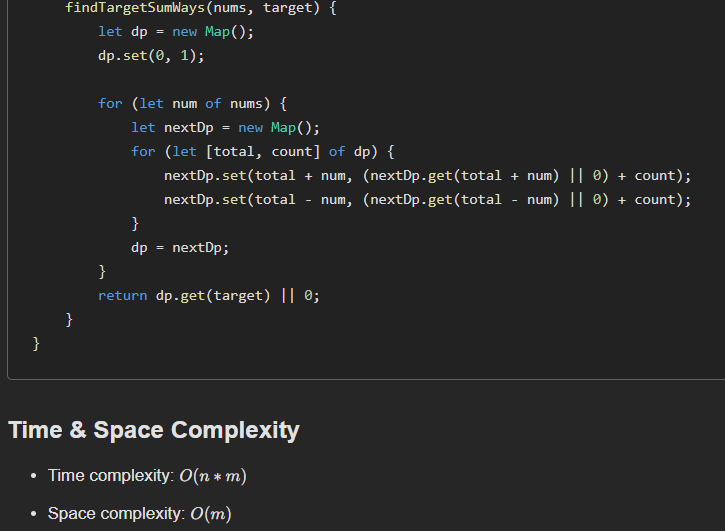
Task: Click the O(n * m) formula
Action: 213,476
